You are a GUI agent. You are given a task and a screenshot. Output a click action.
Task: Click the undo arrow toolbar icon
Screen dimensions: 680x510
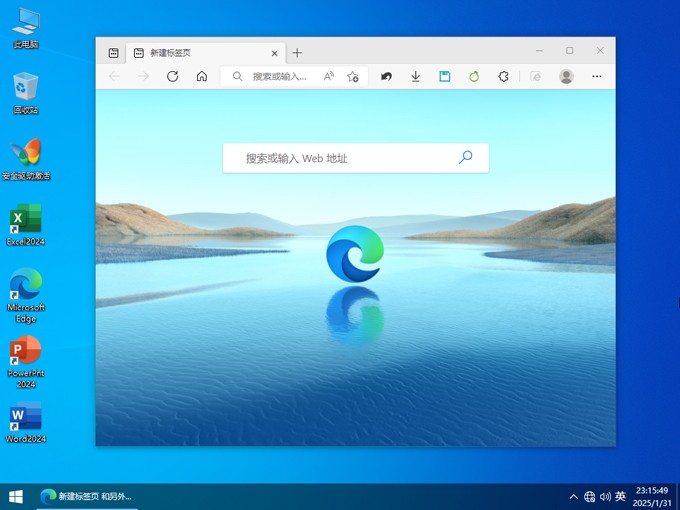[x=386, y=76]
